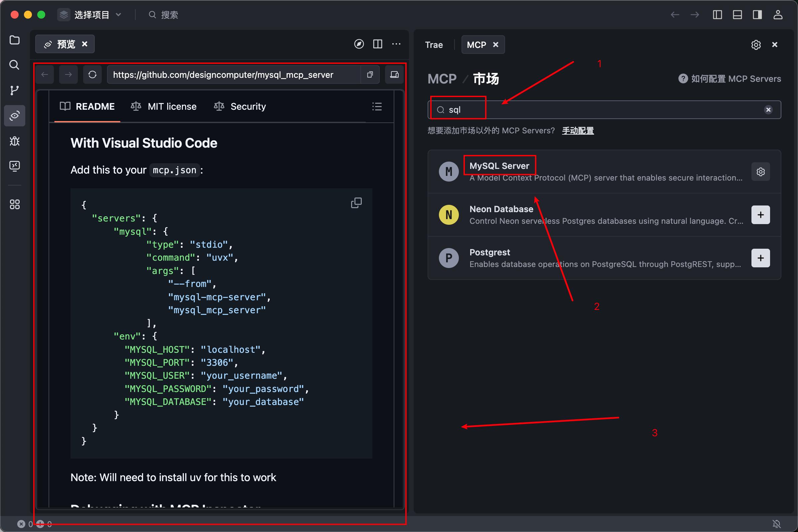Open MySQL Server settings gear
This screenshot has width=798, height=532.
pyautogui.click(x=760, y=172)
